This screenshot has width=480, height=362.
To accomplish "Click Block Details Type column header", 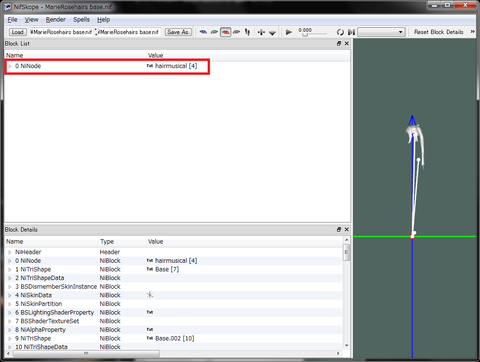I will point(107,241).
